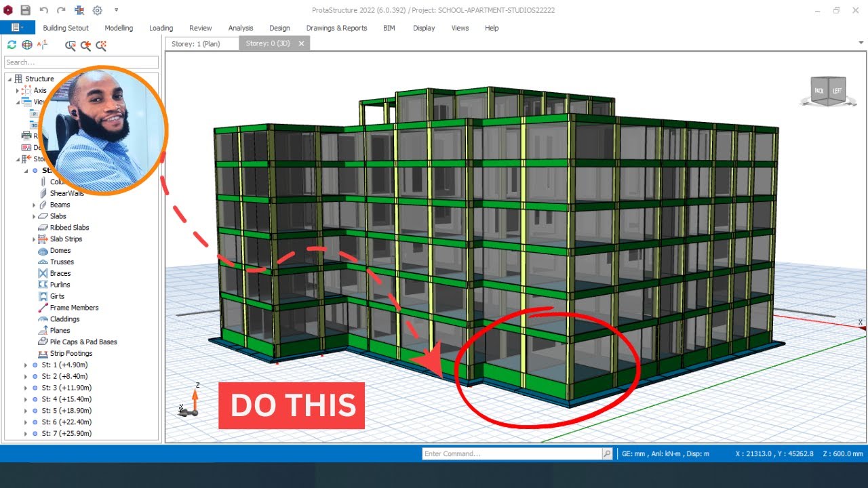Select the Braces icon in the tree
Viewport: 868px width, 488px height.
(43, 273)
